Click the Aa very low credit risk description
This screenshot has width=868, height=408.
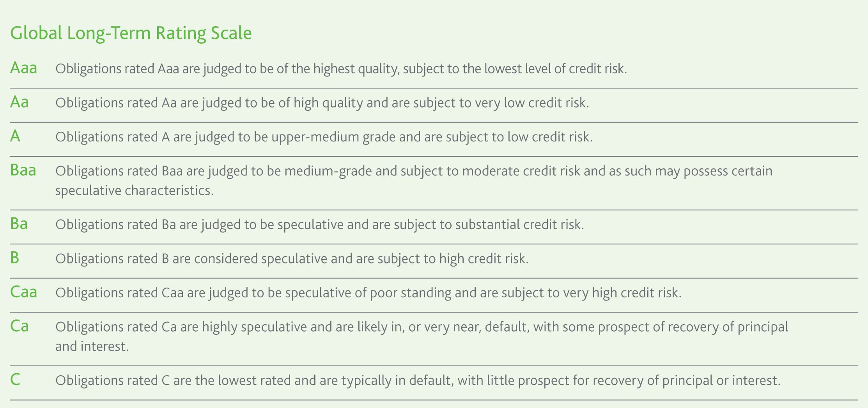(x=322, y=103)
